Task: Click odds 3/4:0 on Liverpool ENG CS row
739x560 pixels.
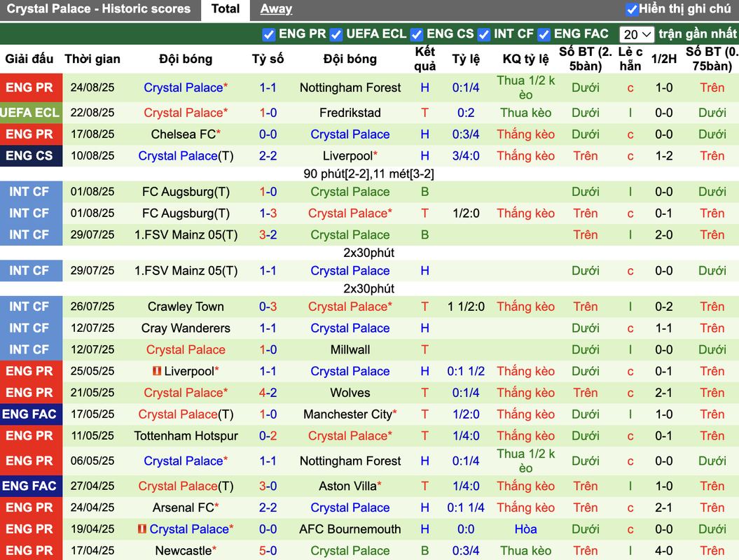Action: pos(466,156)
